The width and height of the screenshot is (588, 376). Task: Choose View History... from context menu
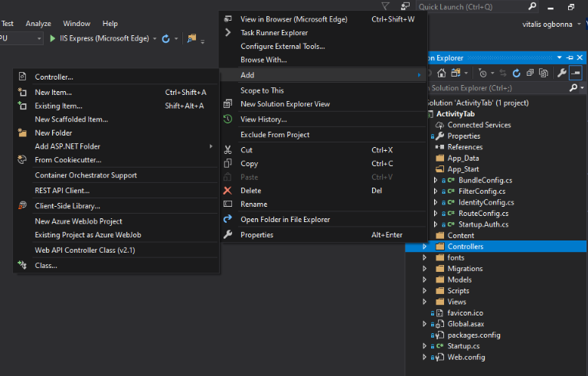point(323,119)
